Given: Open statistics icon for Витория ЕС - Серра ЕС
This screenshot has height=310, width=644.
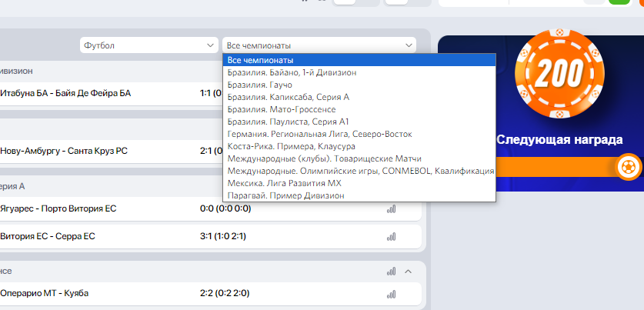Looking at the screenshot, I should click(392, 236).
